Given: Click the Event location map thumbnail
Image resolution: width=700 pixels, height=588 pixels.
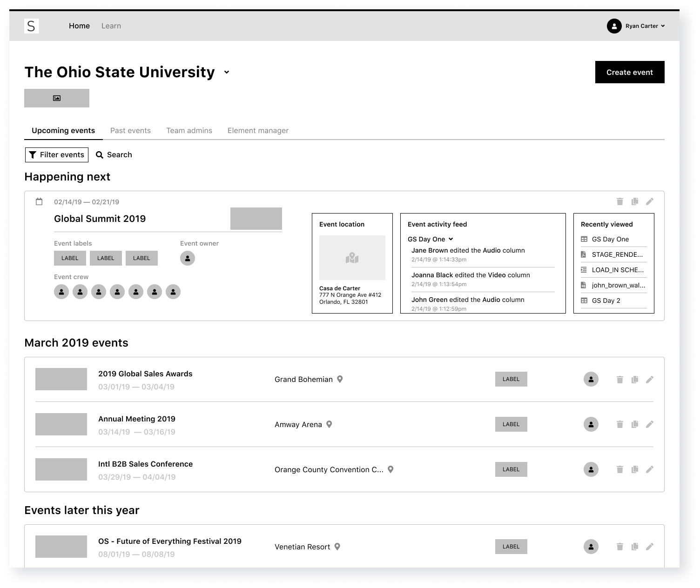Looking at the screenshot, I should 352,258.
